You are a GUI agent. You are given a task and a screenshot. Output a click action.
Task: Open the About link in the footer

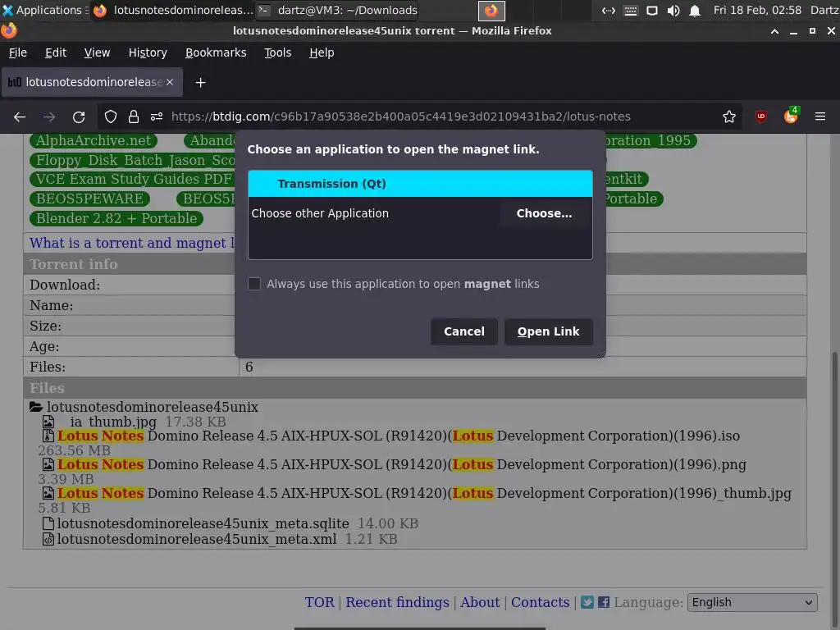[x=479, y=602]
